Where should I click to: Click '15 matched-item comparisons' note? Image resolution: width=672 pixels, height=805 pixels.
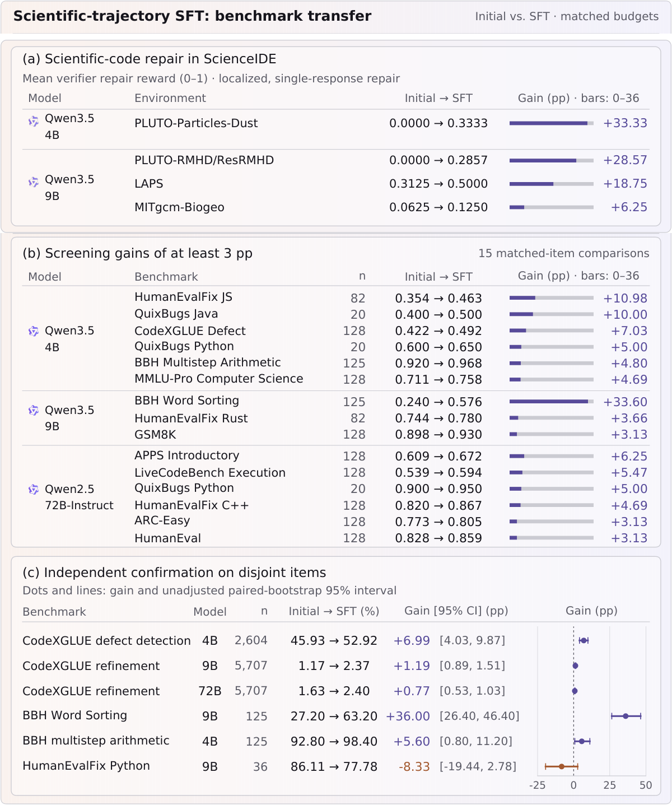[564, 254]
